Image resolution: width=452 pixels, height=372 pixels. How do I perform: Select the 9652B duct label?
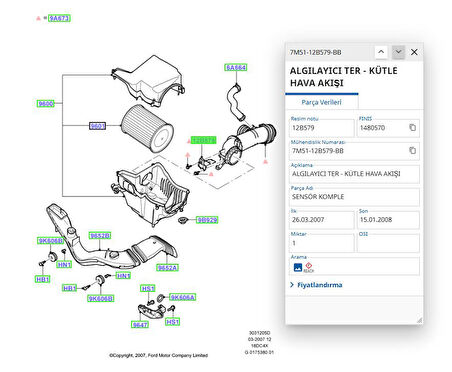click(100, 236)
